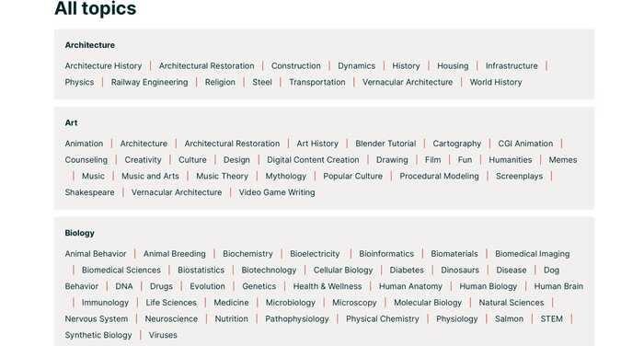
Task: Open the Viruses topic link
Action: coord(163,335)
